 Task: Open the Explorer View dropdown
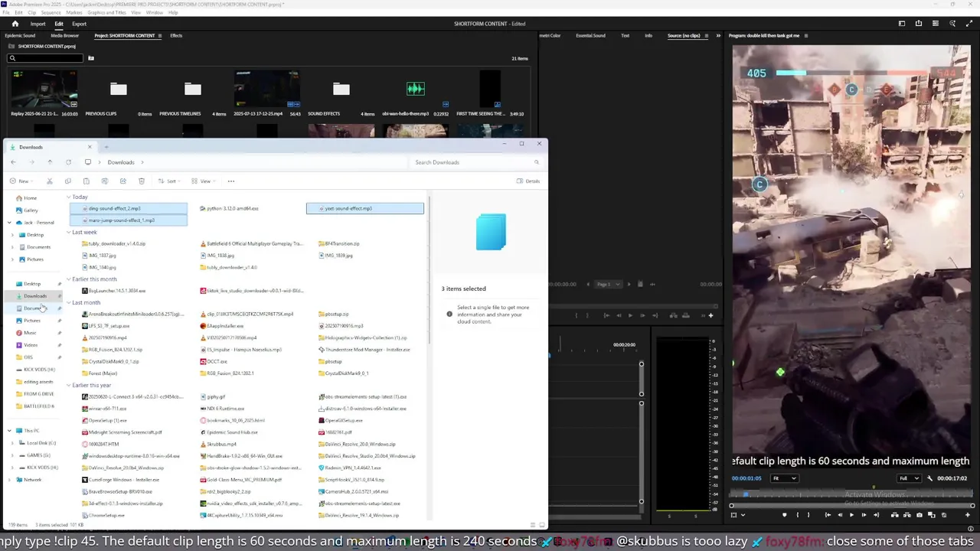click(x=204, y=181)
